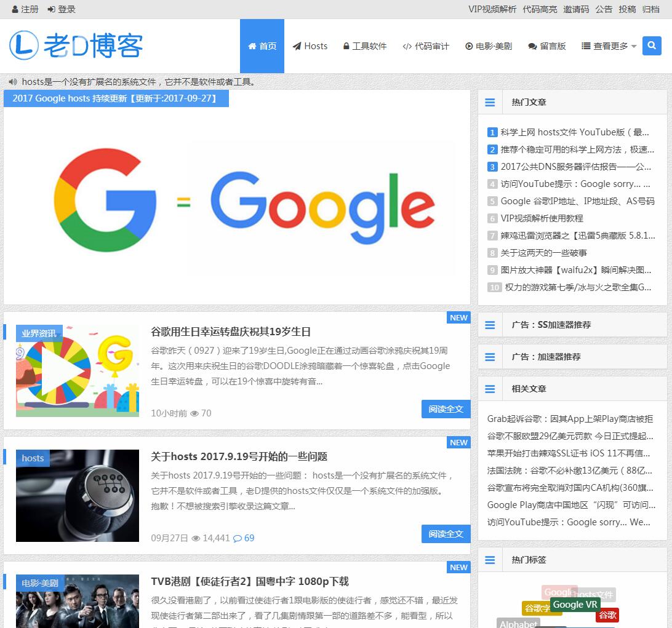
Task: Click menu icon beside 热门标签 heading
Action: pyautogui.click(x=490, y=560)
